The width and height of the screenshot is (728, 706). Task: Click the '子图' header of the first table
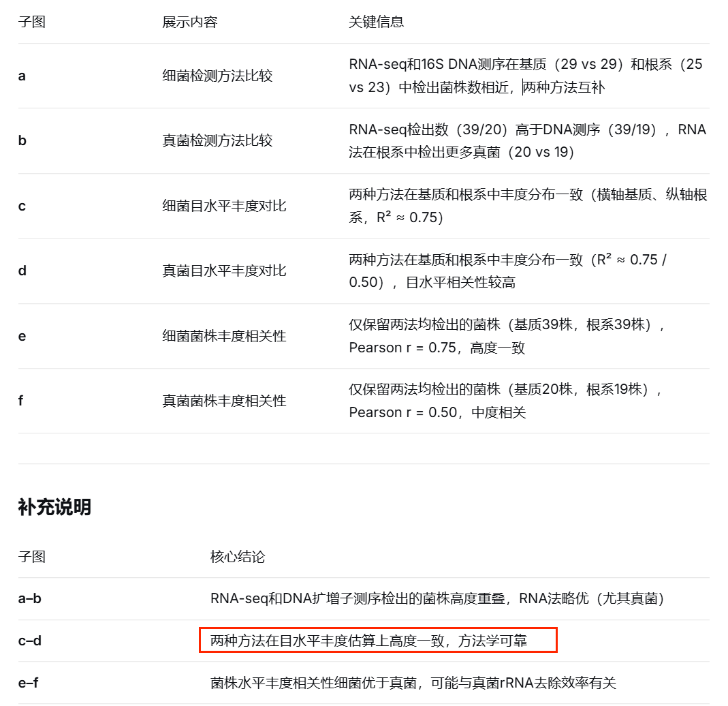click(x=31, y=22)
